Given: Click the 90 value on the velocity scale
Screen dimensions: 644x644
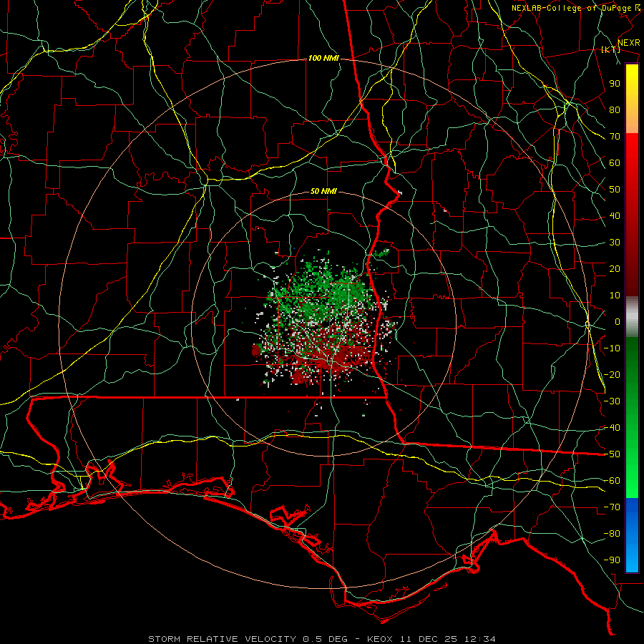Looking at the screenshot, I should pyautogui.click(x=615, y=84).
